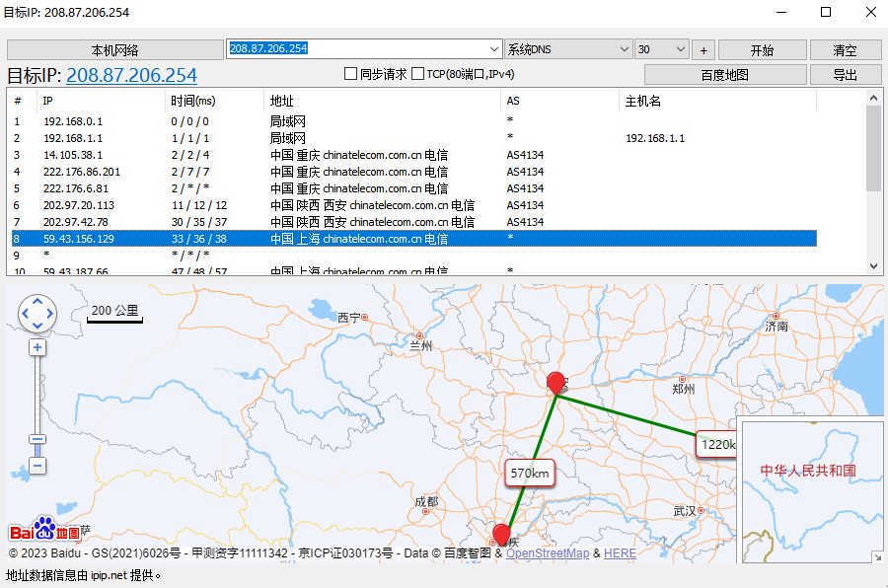888x588 pixels.
Task: Click the map pan right arrow
Action: 50,314
